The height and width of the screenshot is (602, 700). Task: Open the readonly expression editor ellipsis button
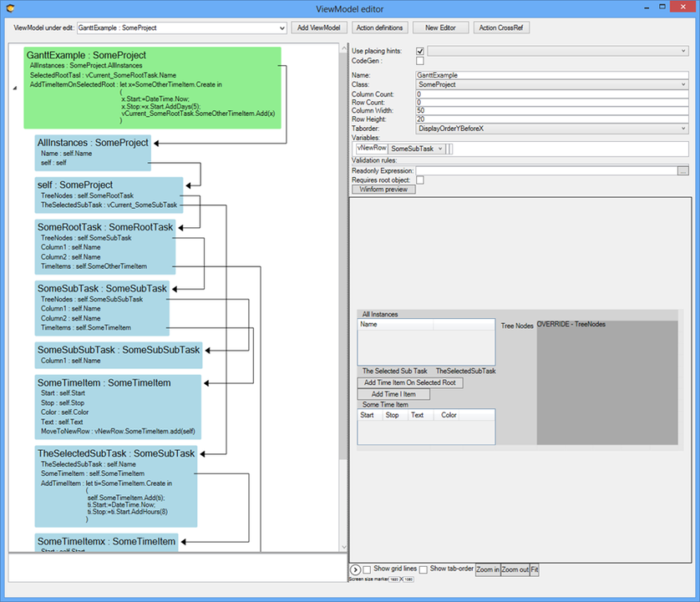(682, 171)
